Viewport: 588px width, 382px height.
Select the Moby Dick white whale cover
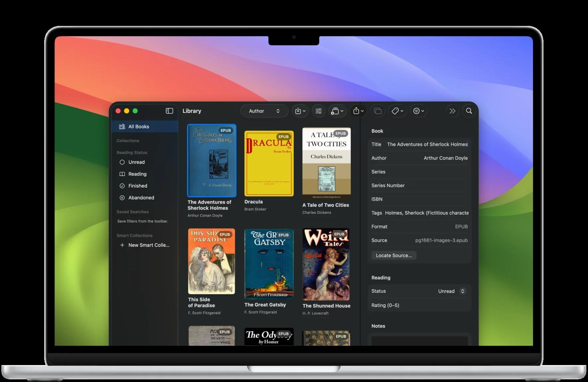click(x=212, y=336)
